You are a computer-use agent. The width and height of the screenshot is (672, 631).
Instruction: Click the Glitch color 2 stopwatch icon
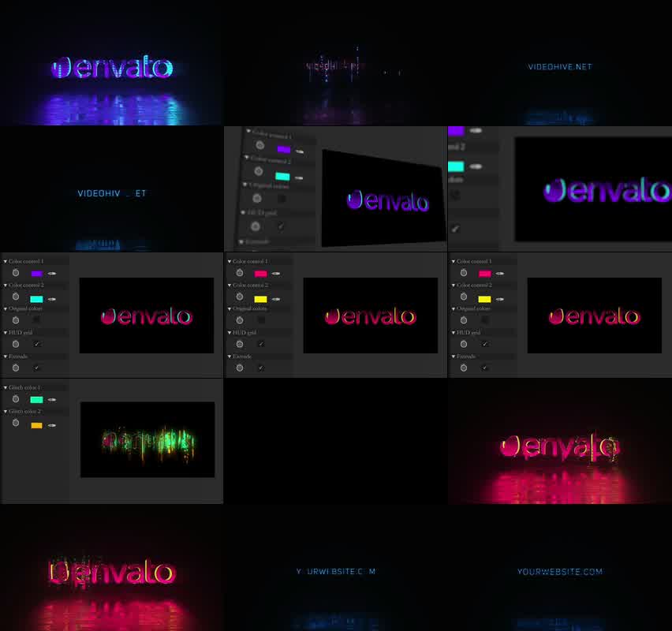click(x=16, y=423)
